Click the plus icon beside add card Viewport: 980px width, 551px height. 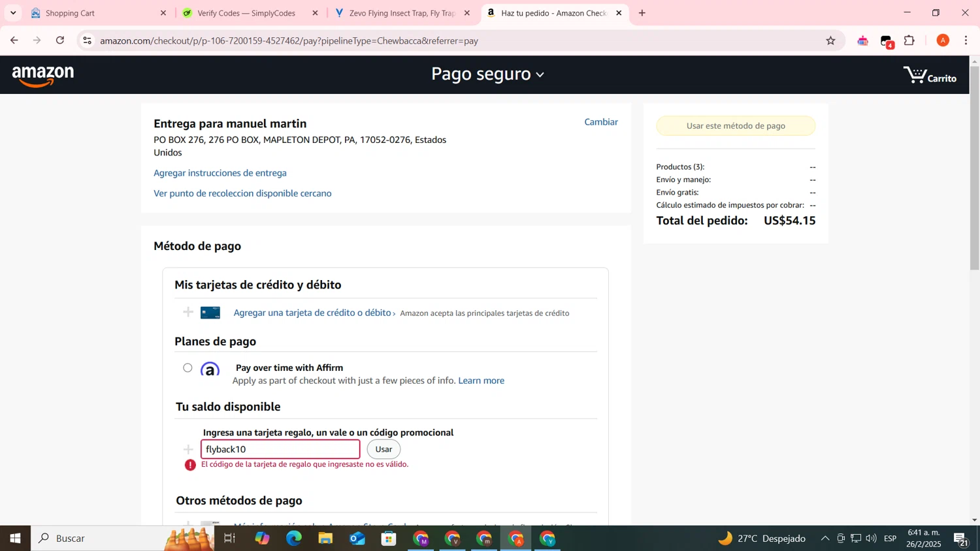pos(188,312)
